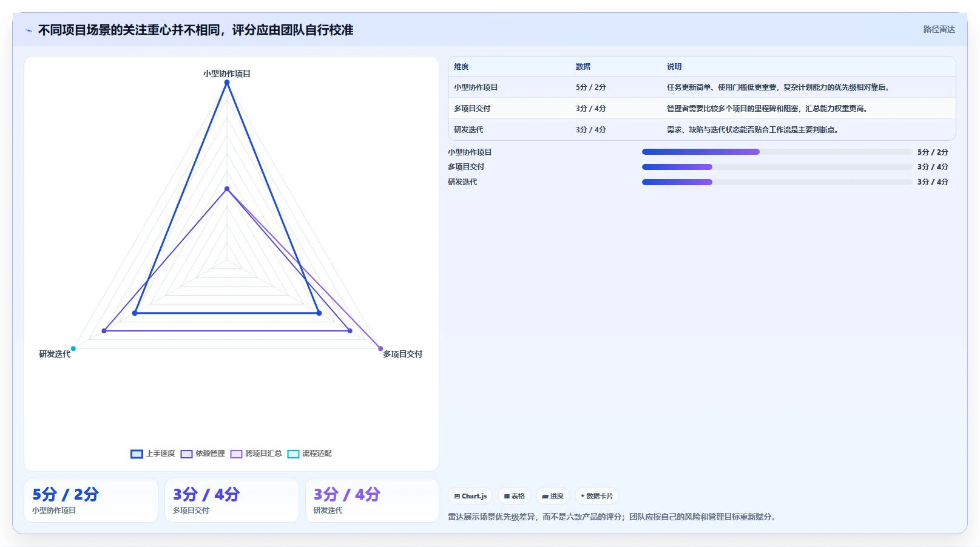Click the 研发迭代 progress bar
The image size is (980, 547).
click(x=777, y=182)
